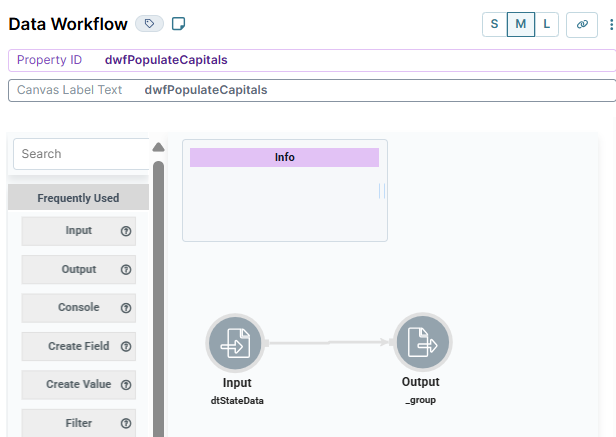The height and width of the screenshot is (437, 616).
Task: Click the dtStateData label under Input
Action: click(237, 401)
